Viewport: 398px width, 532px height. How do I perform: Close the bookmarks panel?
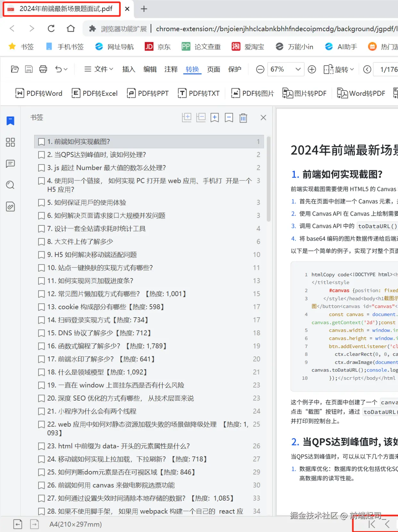point(263,118)
